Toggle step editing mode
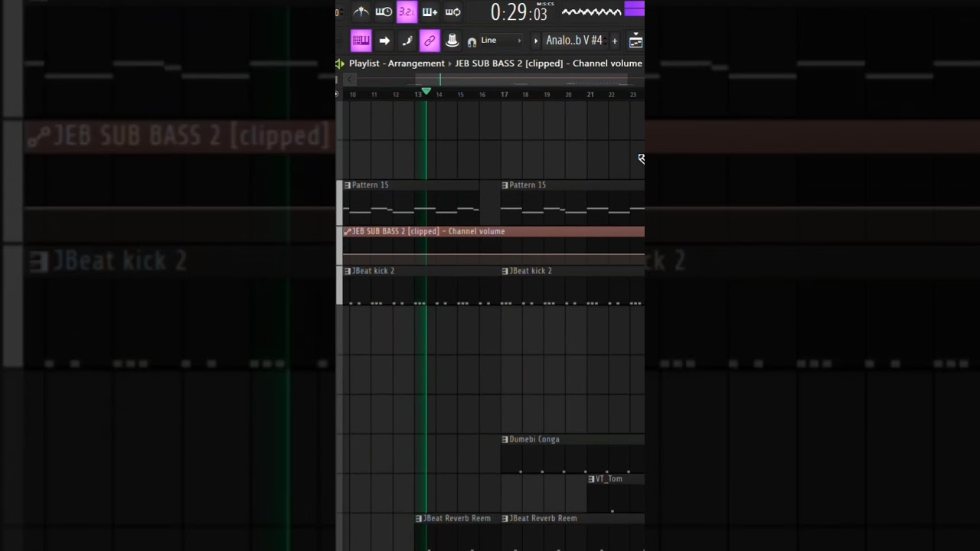 pyautogui.click(x=407, y=41)
